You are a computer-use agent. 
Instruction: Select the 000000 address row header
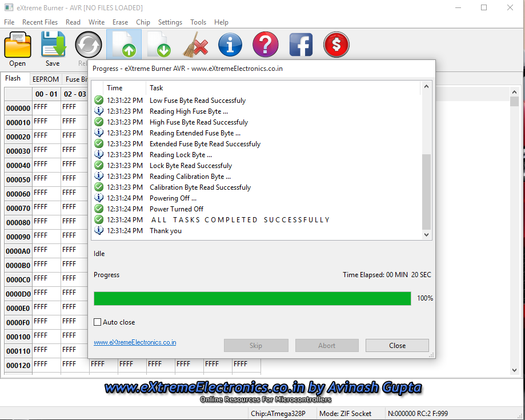[x=18, y=108]
